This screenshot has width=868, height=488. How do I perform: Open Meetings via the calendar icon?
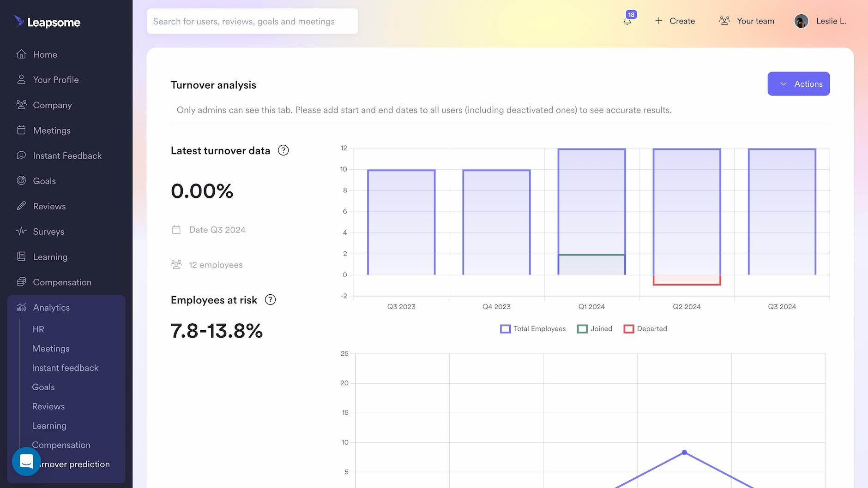coord(22,130)
